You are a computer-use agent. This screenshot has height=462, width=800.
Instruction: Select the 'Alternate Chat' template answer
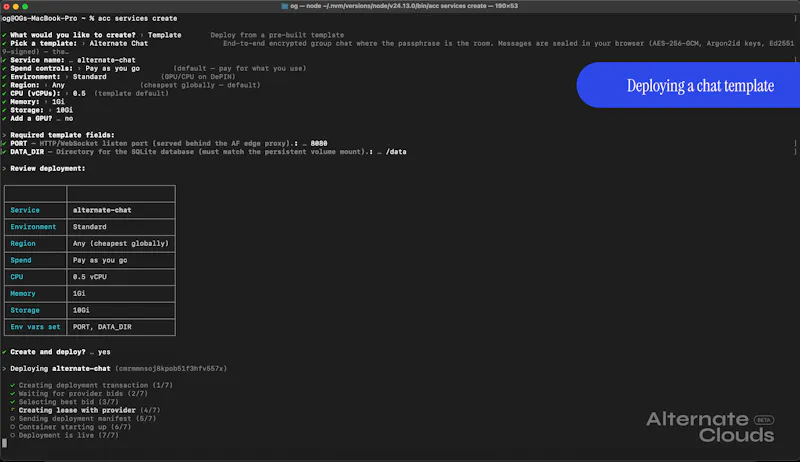[x=118, y=43]
